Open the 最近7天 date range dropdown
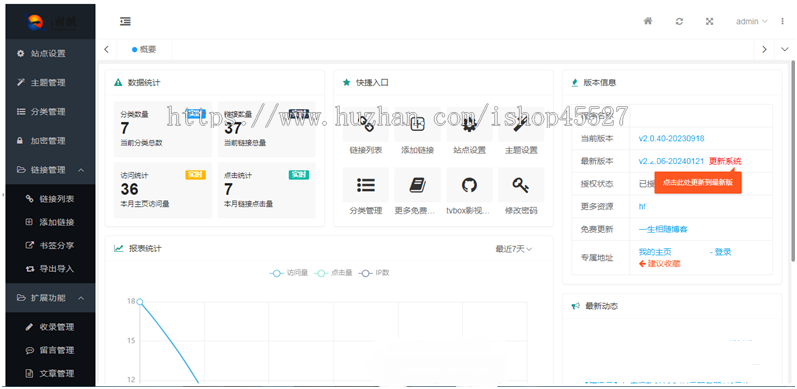This screenshot has height=389, width=797. [513, 249]
